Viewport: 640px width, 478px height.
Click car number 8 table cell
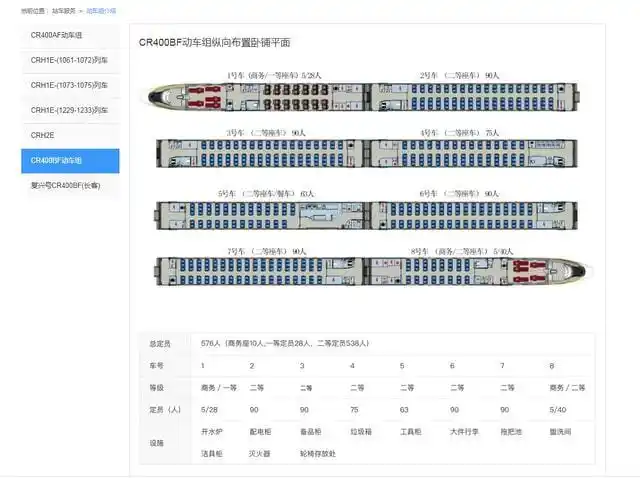pyautogui.click(x=552, y=366)
